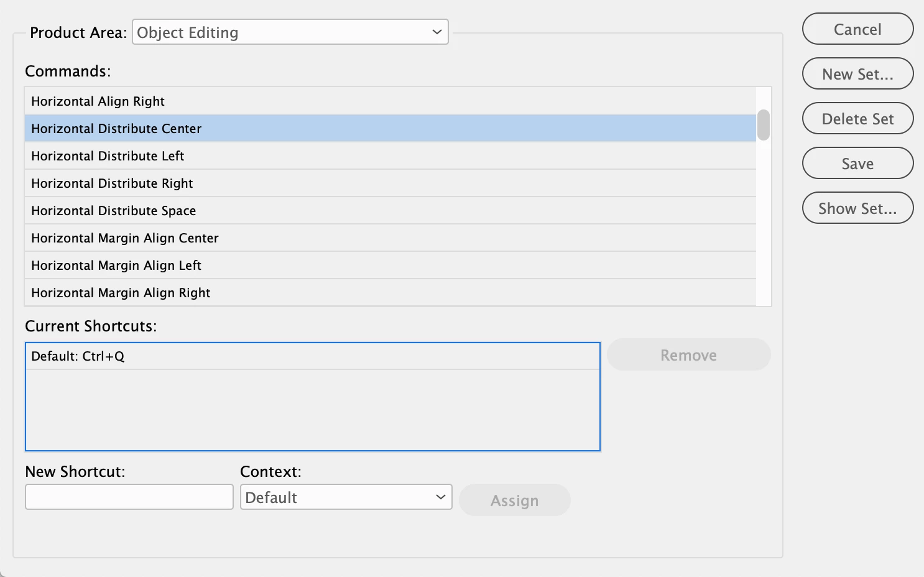
Task: Create a new set with New Set
Action: click(x=857, y=74)
